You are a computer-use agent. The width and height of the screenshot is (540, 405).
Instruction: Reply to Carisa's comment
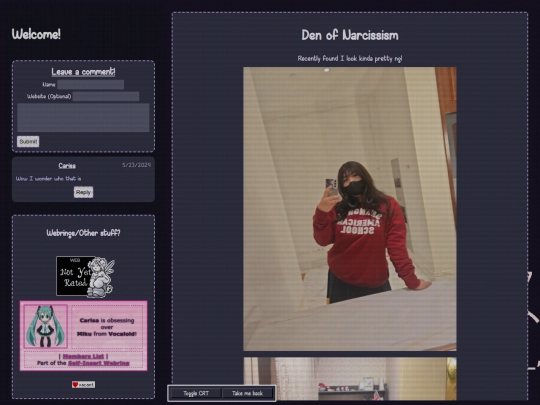pyautogui.click(x=83, y=192)
